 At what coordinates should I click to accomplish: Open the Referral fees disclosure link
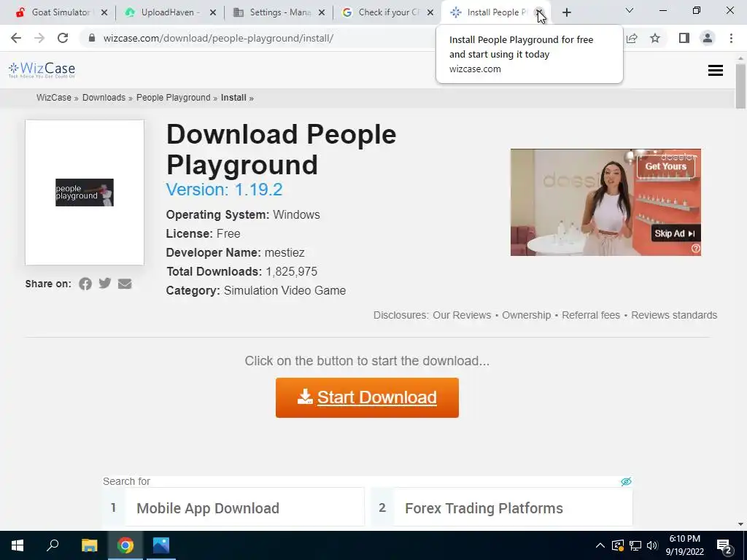[x=591, y=315]
